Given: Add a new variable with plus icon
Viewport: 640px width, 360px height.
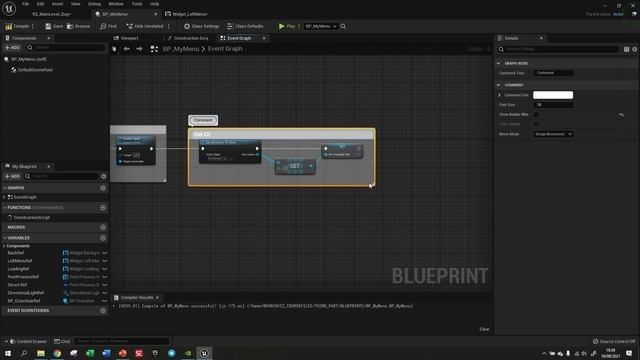Looking at the screenshot, I should coord(103,238).
